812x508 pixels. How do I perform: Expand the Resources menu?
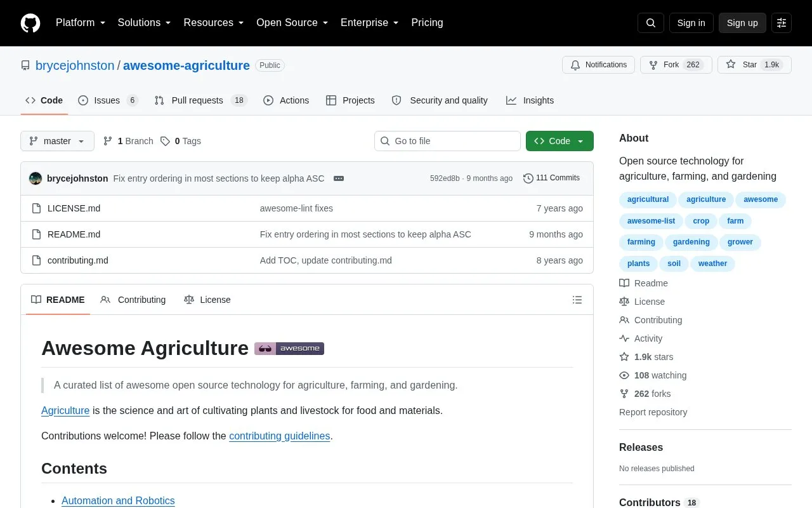[214, 23]
